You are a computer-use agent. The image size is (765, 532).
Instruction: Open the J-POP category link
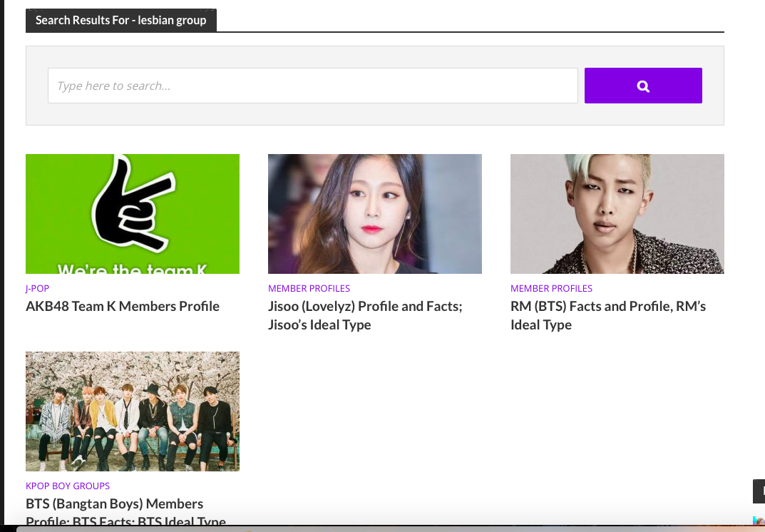[x=38, y=288]
